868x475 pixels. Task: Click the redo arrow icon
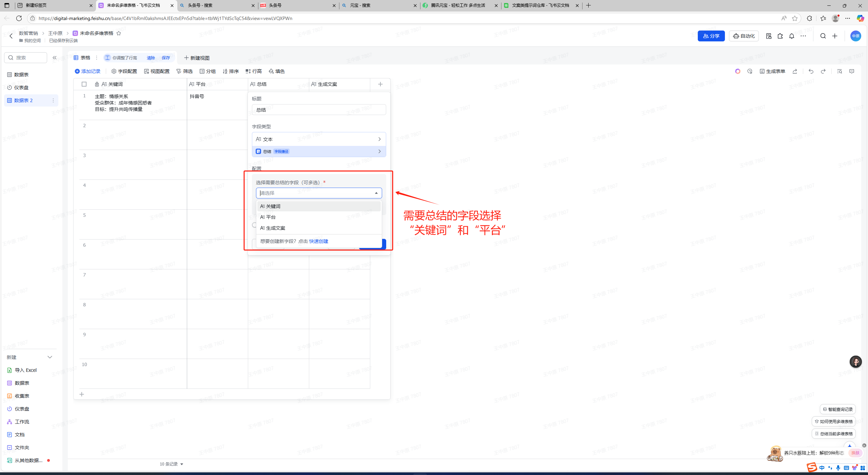[823, 71]
